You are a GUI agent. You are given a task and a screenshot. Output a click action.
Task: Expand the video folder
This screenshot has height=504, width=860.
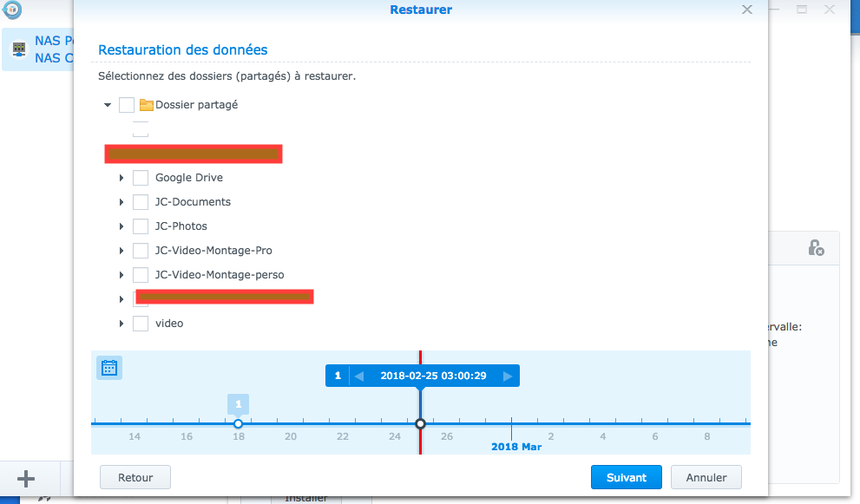(121, 324)
